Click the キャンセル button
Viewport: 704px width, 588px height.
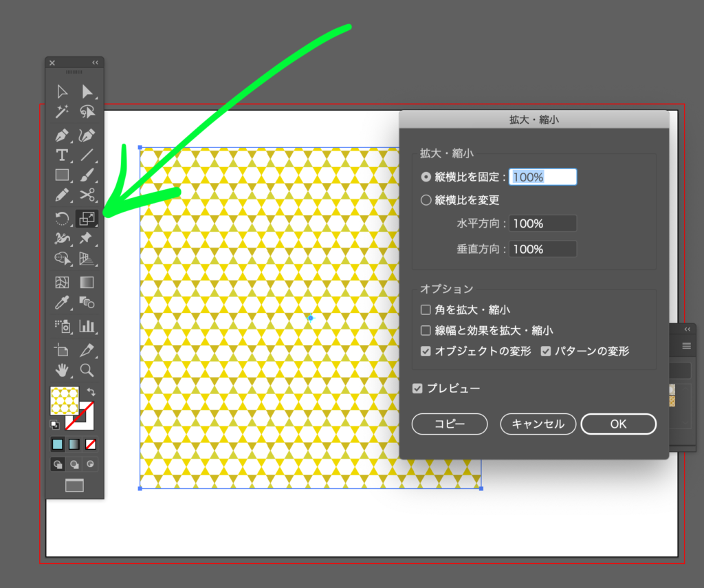[538, 424]
